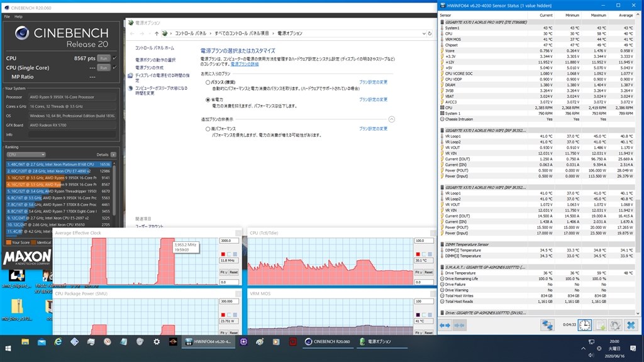The width and height of the screenshot is (644, 362).
Task: Open the volume speaker icon in system tray
Action: point(591,355)
